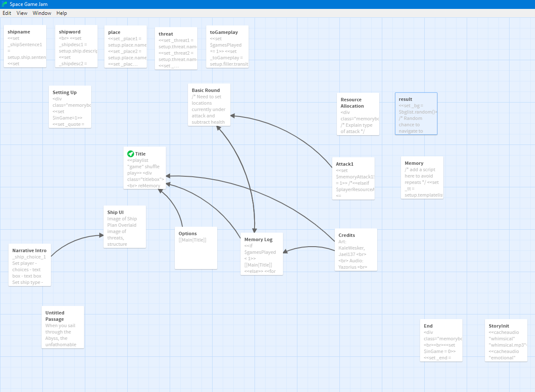Screen dimensions: 535x392
Task: Click "whimsical.mp3" text in StoryInit
Action: pos(508,345)
